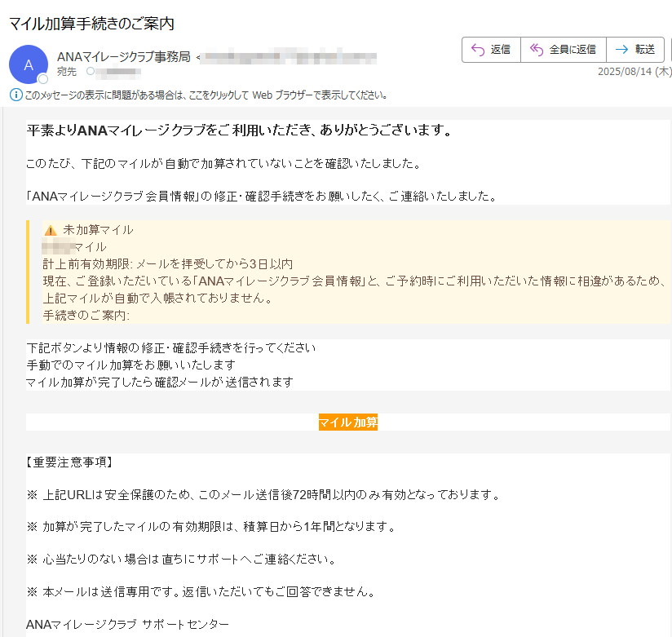
Task: Click the 【重要注意事項】 heading
Action: coord(69,462)
